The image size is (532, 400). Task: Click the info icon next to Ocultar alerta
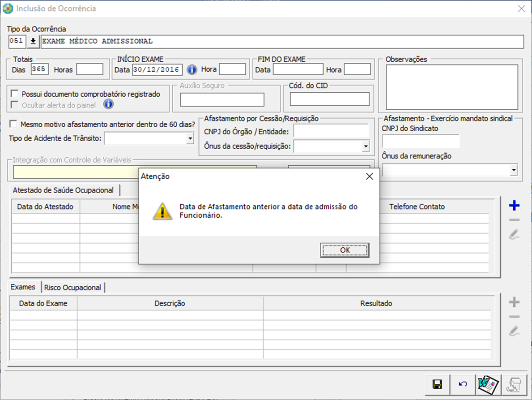108,104
